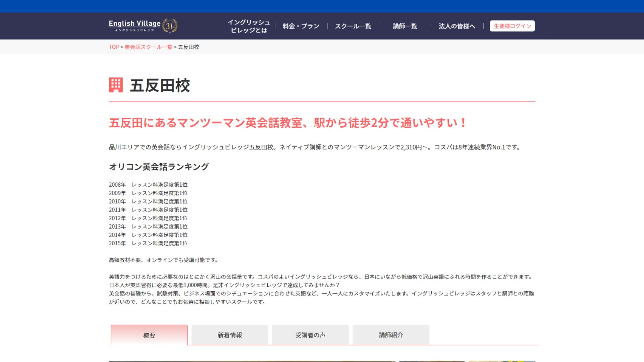Open the 講師一覧 menu item
The width and height of the screenshot is (644, 362).
405,26
